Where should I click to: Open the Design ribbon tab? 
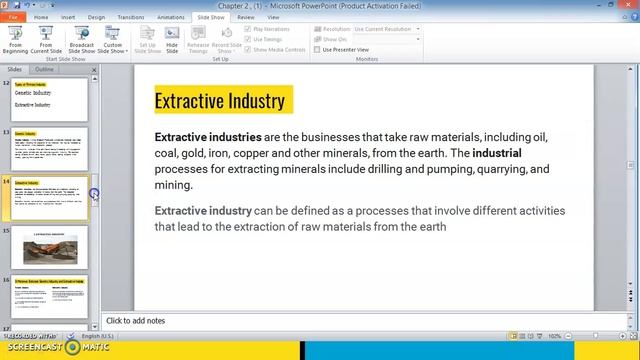click(x=96, y=17)
